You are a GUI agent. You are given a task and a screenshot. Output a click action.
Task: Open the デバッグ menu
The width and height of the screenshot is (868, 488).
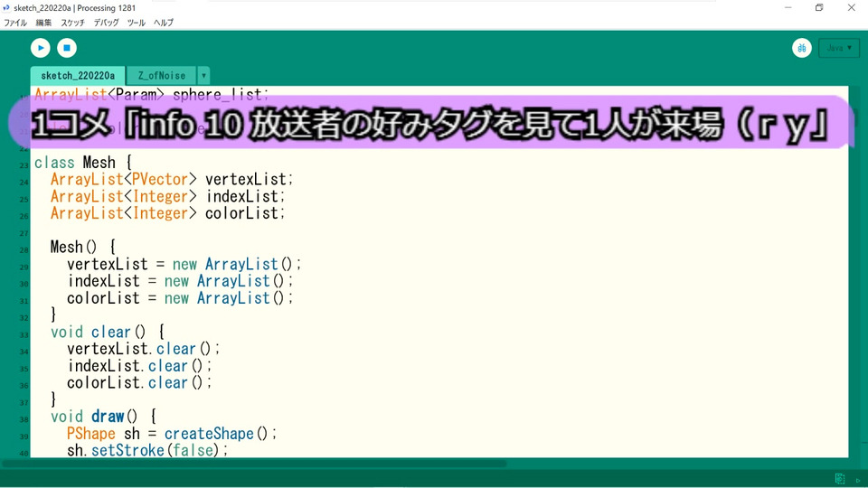(x=107, y=23)
